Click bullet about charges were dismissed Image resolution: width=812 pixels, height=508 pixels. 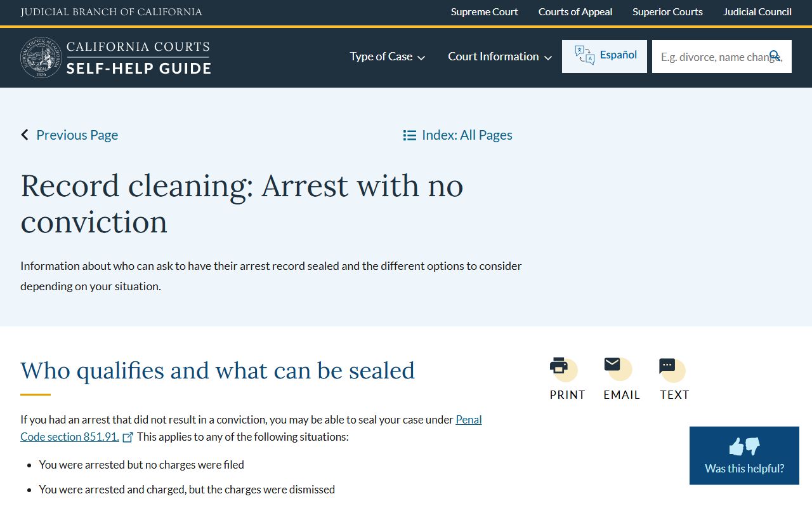coord(187,490)
